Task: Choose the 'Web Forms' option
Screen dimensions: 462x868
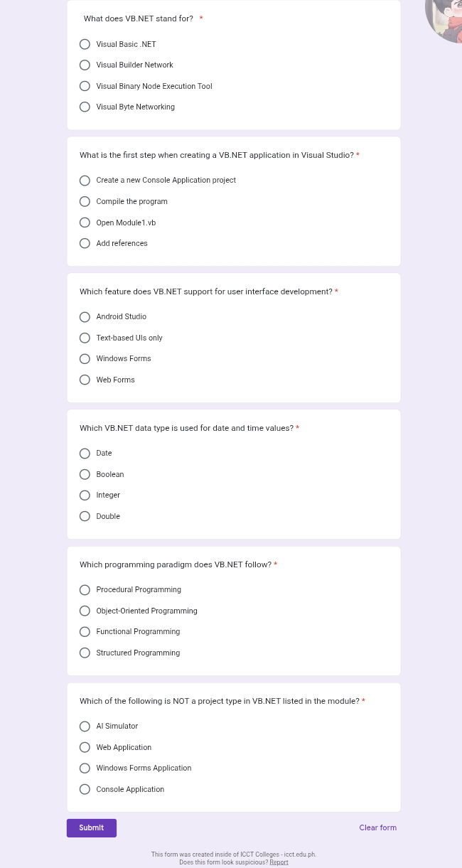Action: (85, 380)
